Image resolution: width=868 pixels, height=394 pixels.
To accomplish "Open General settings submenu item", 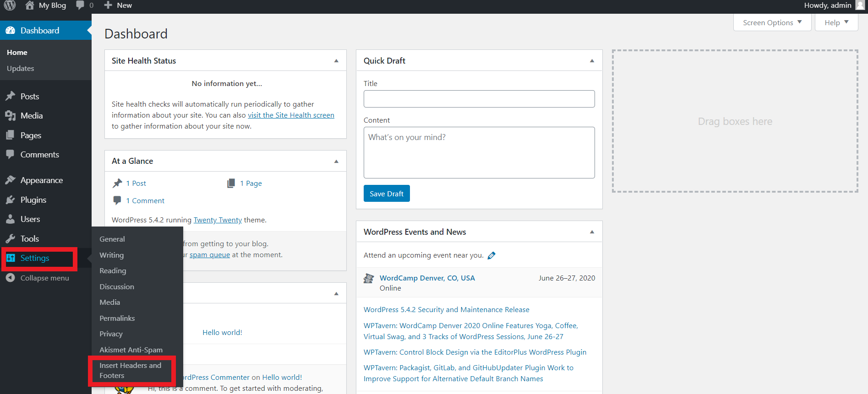I will pos(112,239).
